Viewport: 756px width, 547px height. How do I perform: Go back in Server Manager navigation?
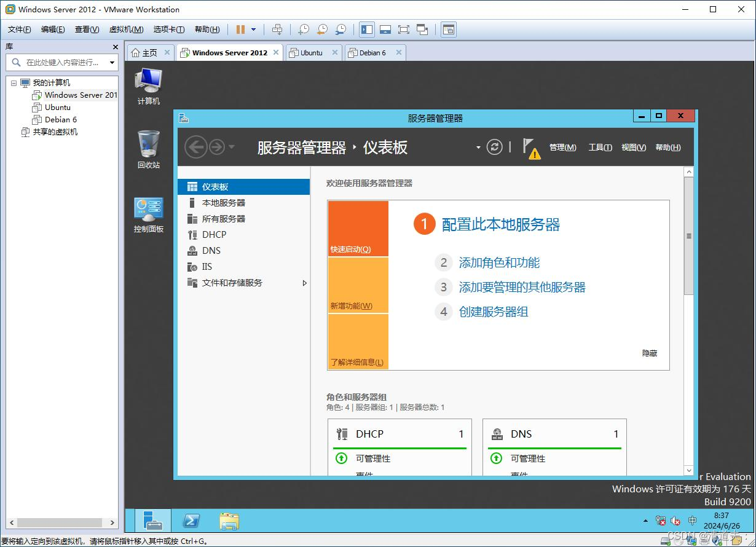[x=195, y=147]
